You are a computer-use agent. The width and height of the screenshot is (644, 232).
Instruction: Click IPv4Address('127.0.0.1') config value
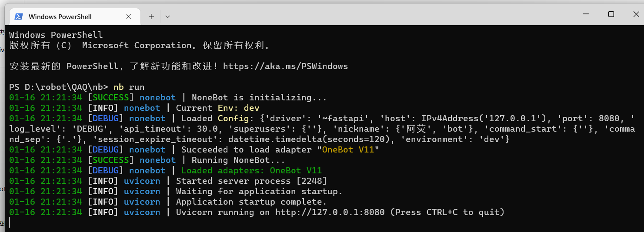[x=484, y=119]
